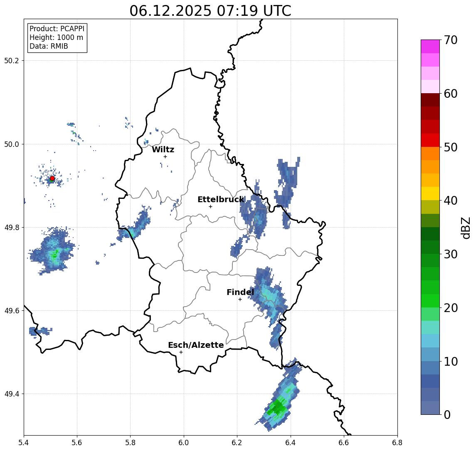Screen dimensions: 476x451
Task: Click the longitude label 6.2
Action: pos(237,443)
